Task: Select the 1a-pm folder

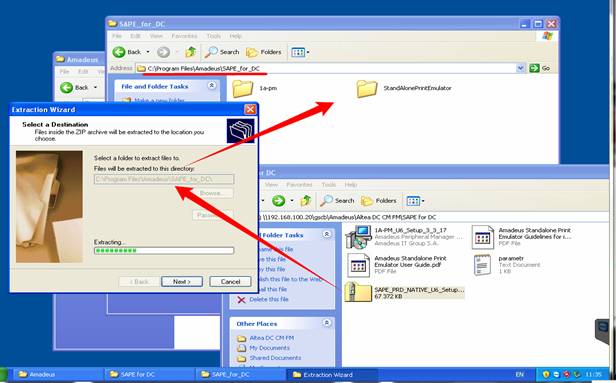Action: point(255,88)
